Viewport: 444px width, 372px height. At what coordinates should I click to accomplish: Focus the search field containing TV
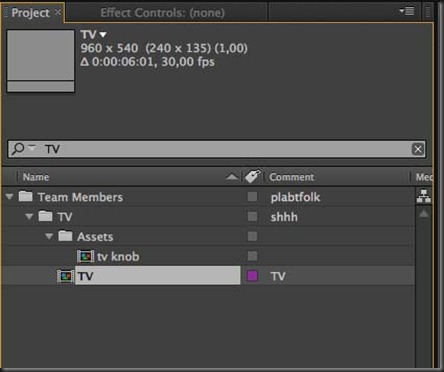pyautogui.click(x=217, y=149)
